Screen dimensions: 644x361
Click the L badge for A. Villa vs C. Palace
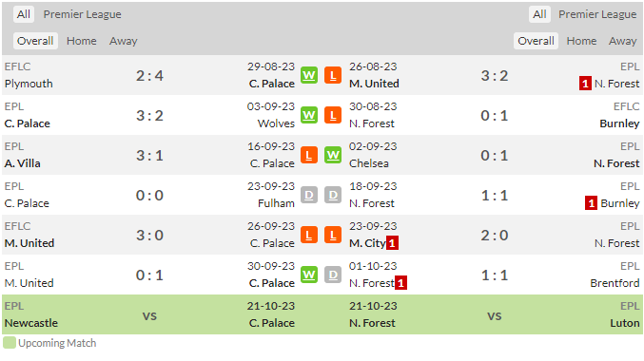point(309,155)
